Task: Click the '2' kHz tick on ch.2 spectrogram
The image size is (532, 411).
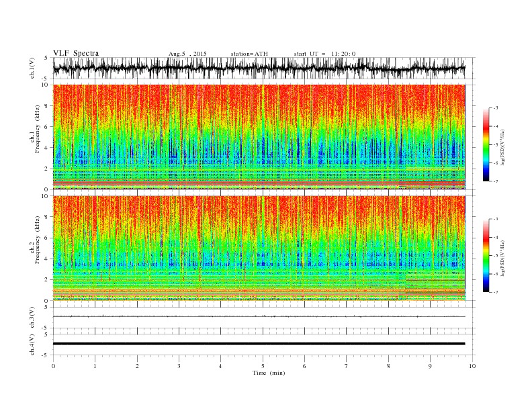Action: tap(47, 279)
